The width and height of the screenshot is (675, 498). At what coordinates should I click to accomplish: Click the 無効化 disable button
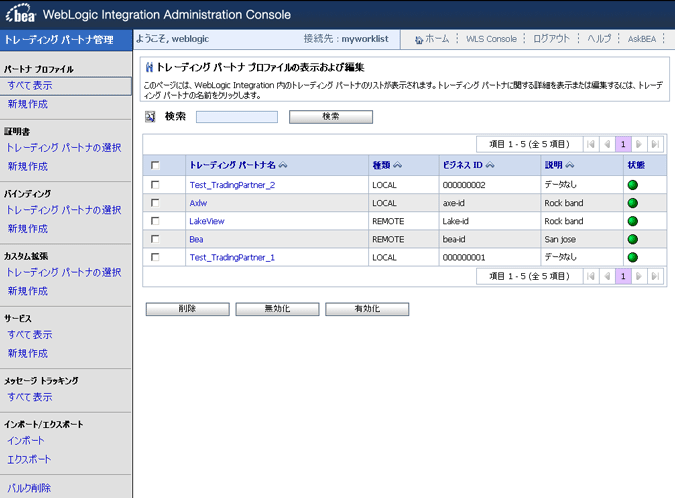click(x=277, y=309)
